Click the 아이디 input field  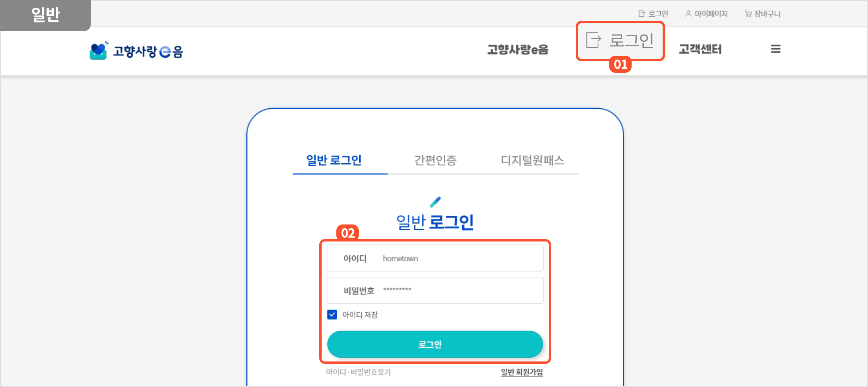coord(457,258)
